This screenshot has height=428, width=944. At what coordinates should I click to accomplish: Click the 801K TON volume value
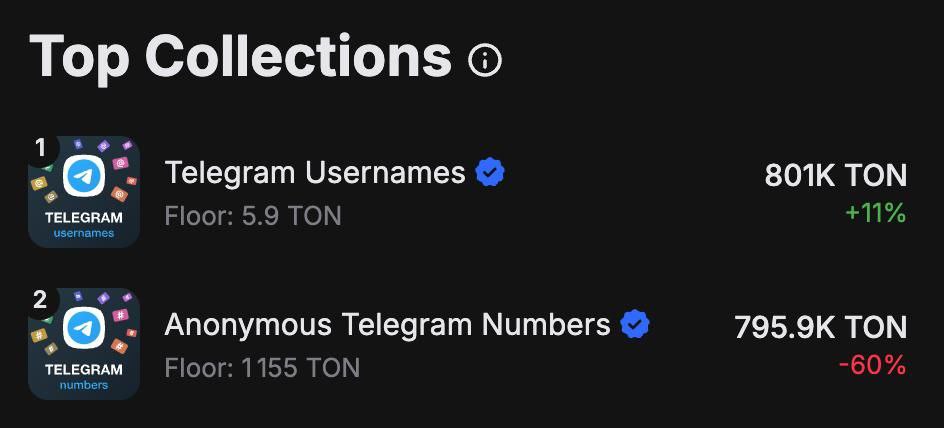click(835, 176)
